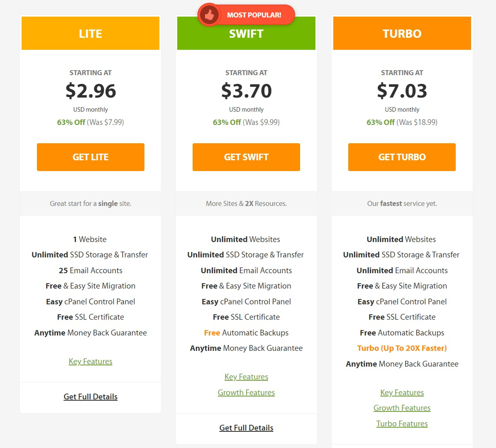
Task: Click the GET LITE button
Action: tap(90, 157)
